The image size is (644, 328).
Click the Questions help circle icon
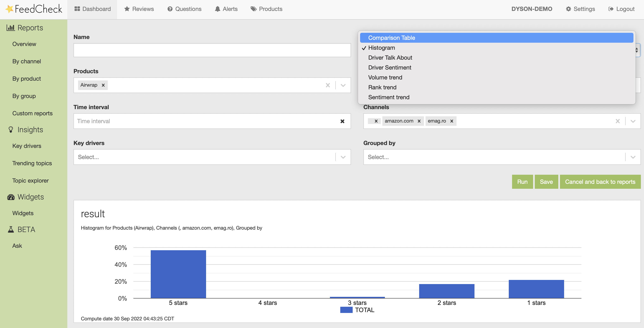pos(170,9)
